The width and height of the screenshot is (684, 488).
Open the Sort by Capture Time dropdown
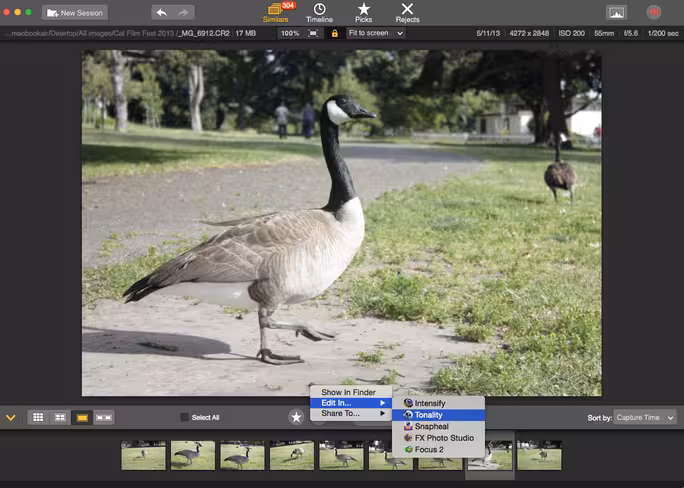[x=645, y=417]
